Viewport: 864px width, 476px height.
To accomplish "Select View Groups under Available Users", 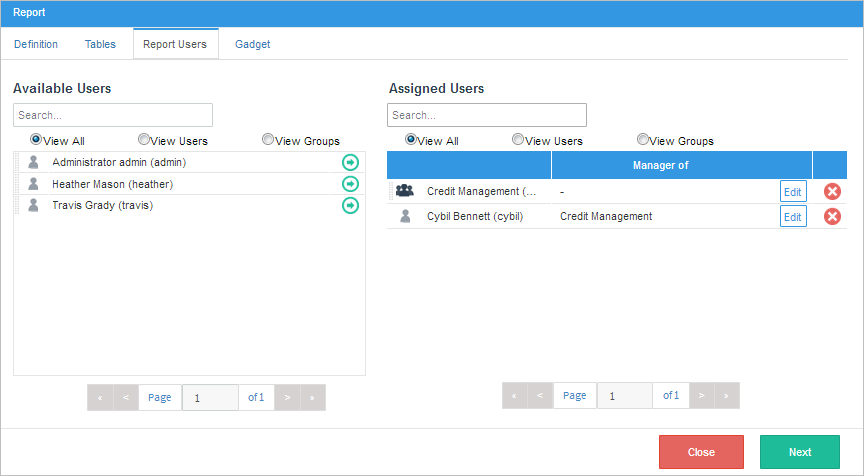I will 268,140.
